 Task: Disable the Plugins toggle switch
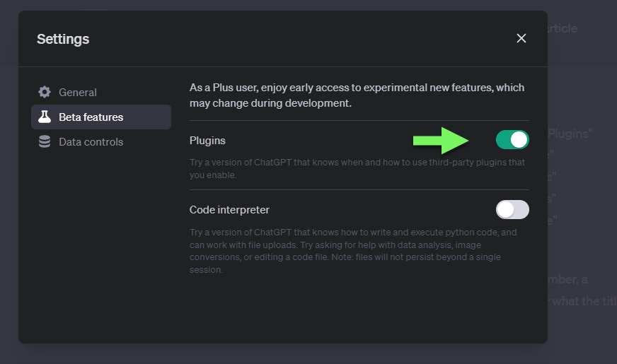coord(512,140)
